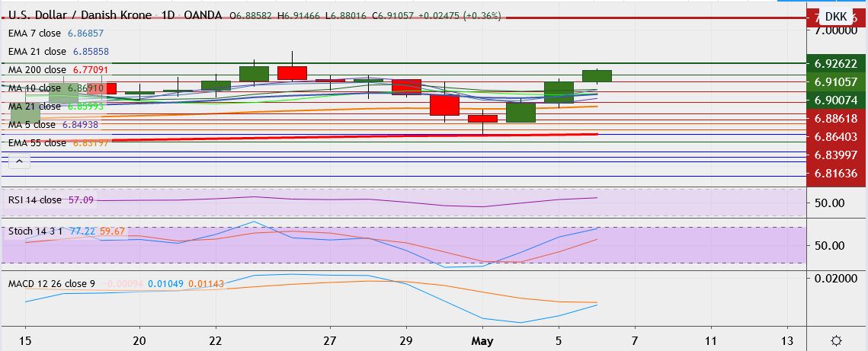Viewport: 868px width, 351px height.
Task: Click the low price L6.88016
Action: point(347,16)
